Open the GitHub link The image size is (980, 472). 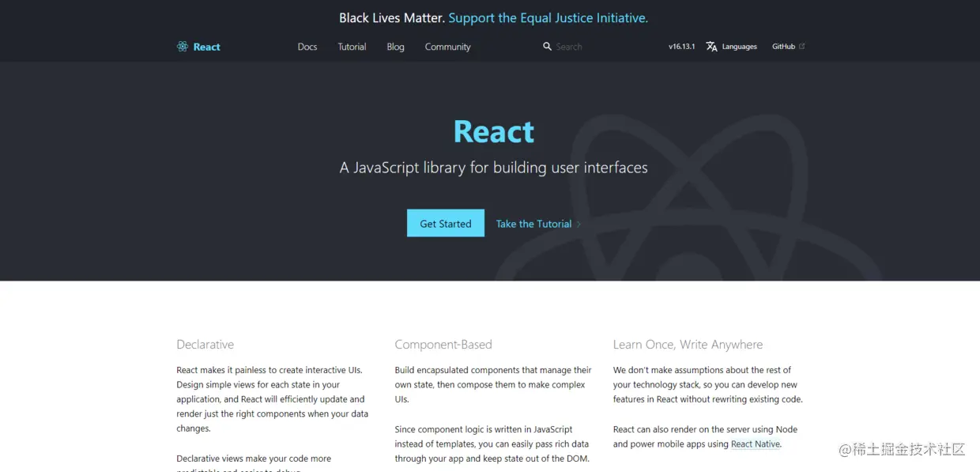784,47
